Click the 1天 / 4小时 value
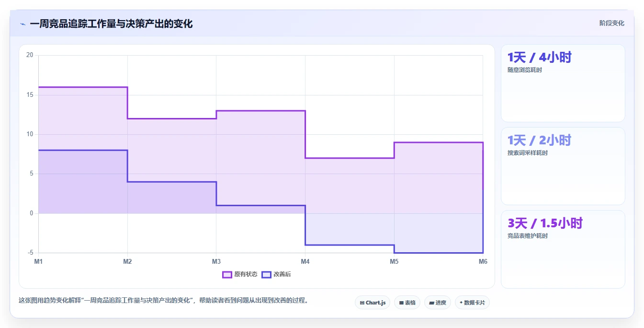Image resolution: width=644 pixels, height=328 pixels. [540, 58]
